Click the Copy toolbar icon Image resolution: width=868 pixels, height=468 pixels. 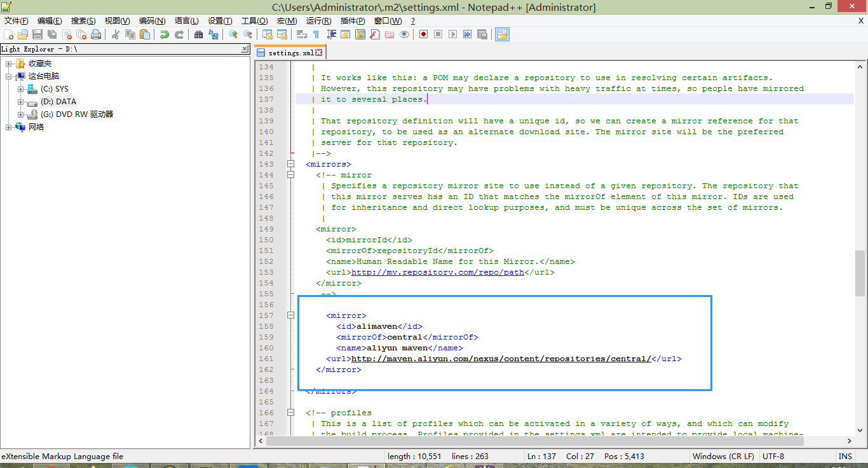click(x=130, y=34)
